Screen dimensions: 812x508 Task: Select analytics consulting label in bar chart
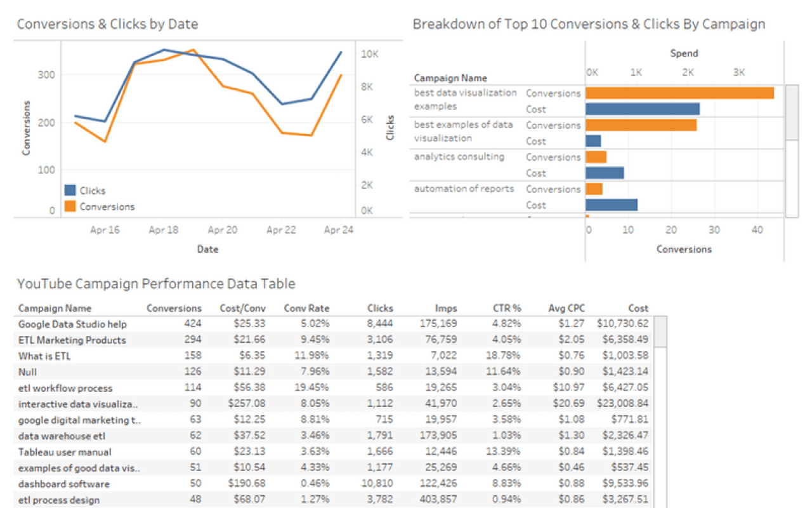coord(459,157)
